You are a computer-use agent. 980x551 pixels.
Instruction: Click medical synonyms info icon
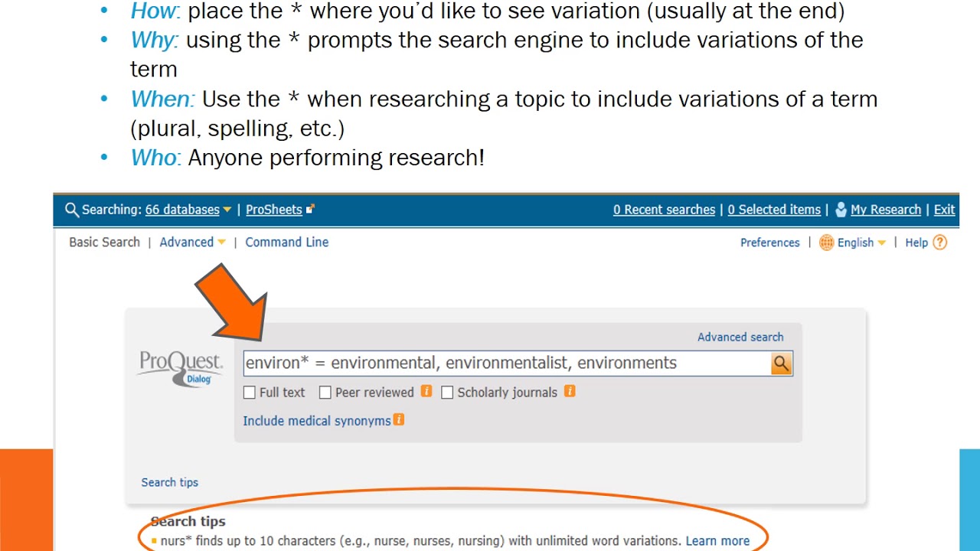398,420
